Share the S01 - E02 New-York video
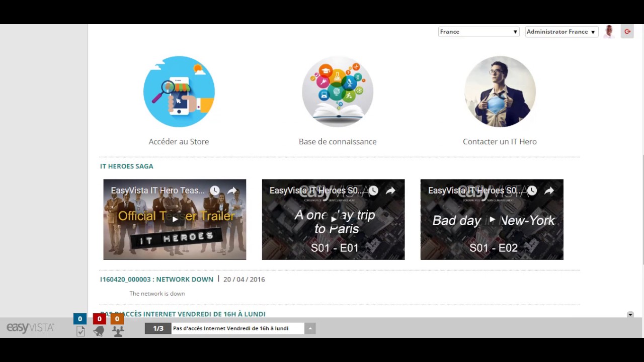The image size is (644, 362). tap(549, 191)
